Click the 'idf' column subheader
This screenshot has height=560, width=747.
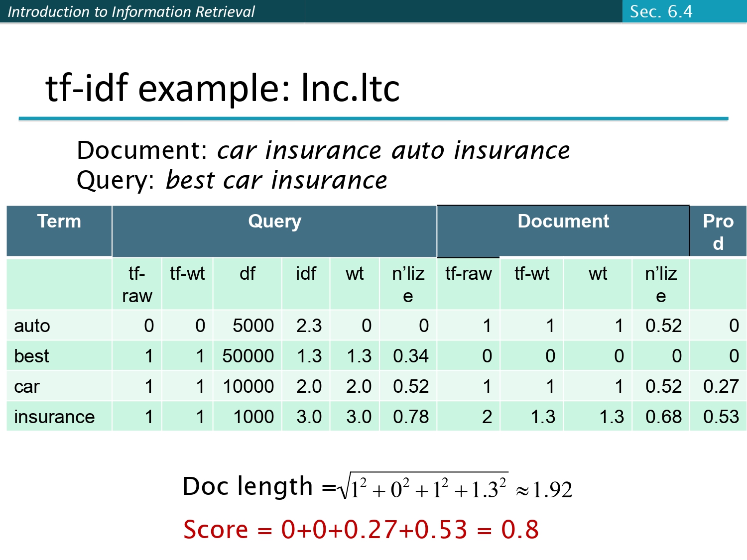coord(305,274)
